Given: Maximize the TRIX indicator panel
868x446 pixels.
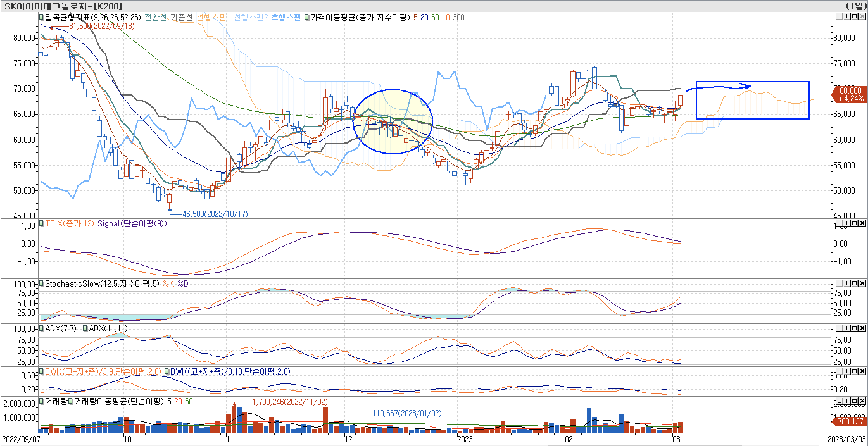Looking at the screenshot, I should [x=855, y=223].
